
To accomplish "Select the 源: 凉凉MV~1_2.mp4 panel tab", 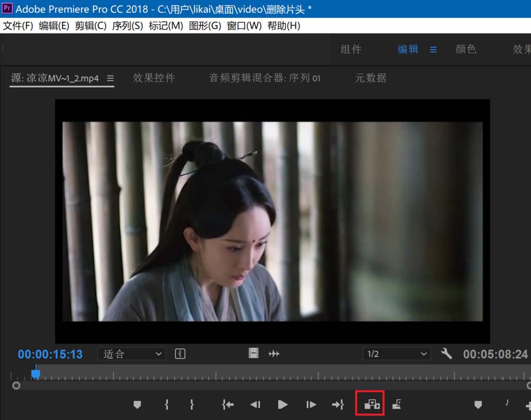I will [x=55, y=78].
